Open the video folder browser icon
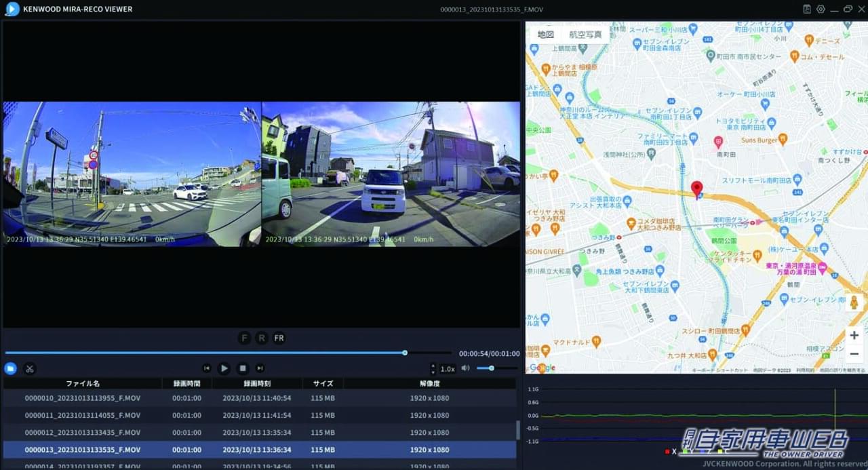This screenshot has width=868, height=470. coord(10,368)
